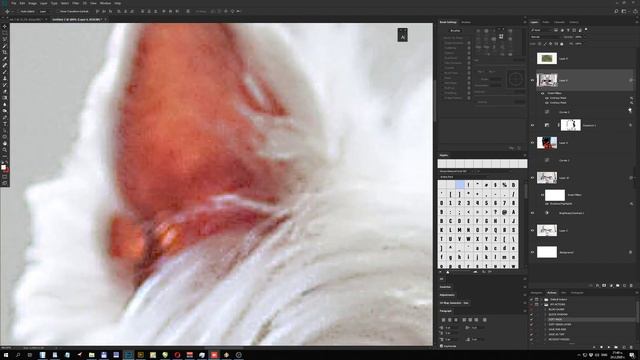This screenshot has width=640, height=360.
Task: Switch to the Channels tab
Action: [x=559, y=22]
